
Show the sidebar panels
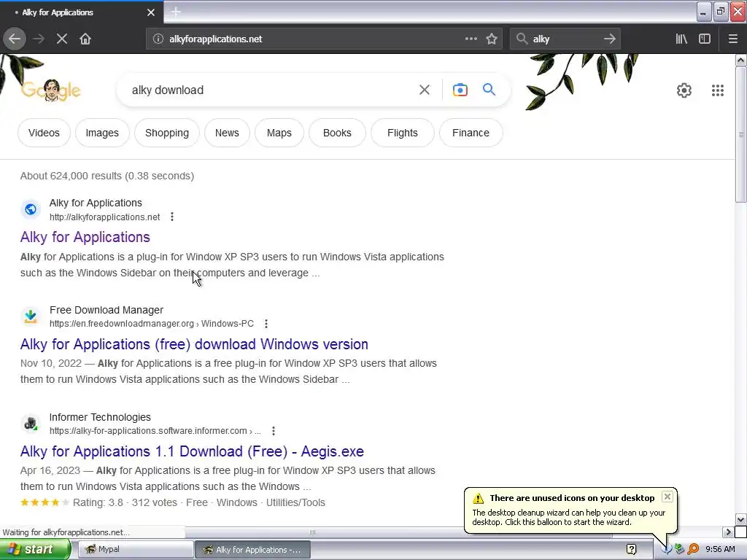[x=705, y=39]
